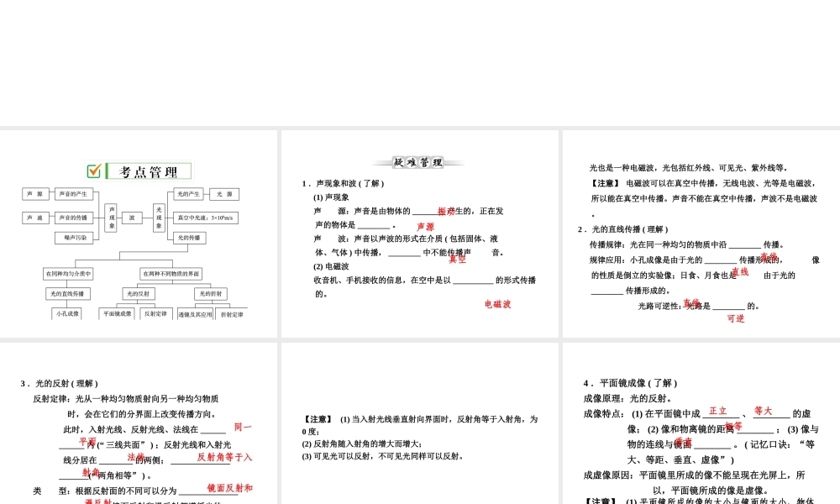
Task: Select the red answer 反射角等于入
Action: click(x=224, y=457)
